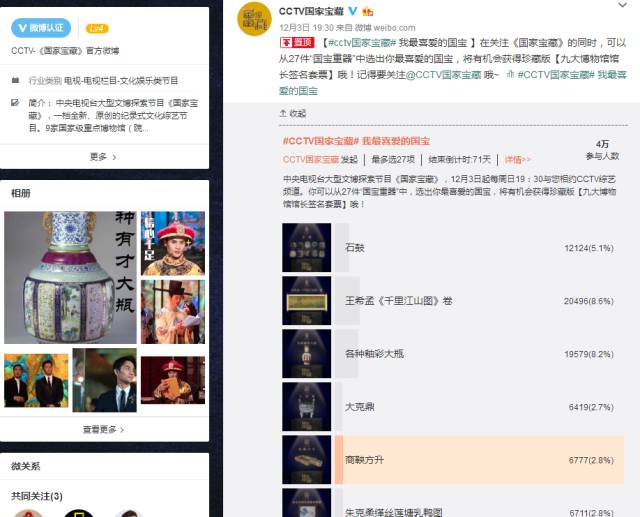Click the 共同关注(3) label
Image resolution: width=640 pixels, height=517 pixels.
pyautogui.click(x=37, y=496)
